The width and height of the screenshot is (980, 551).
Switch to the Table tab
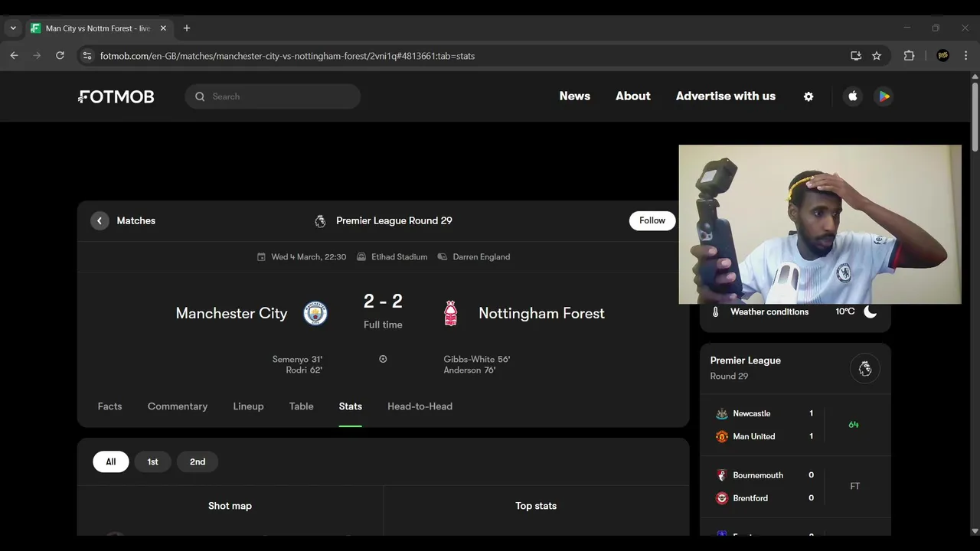pos(302,406)
